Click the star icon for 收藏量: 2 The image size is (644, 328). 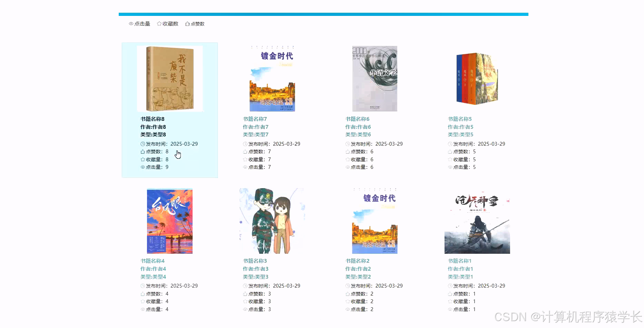(x=348, y=301)
